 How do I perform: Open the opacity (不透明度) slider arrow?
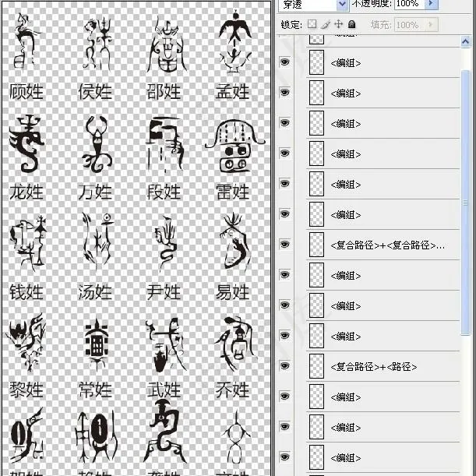432,4
